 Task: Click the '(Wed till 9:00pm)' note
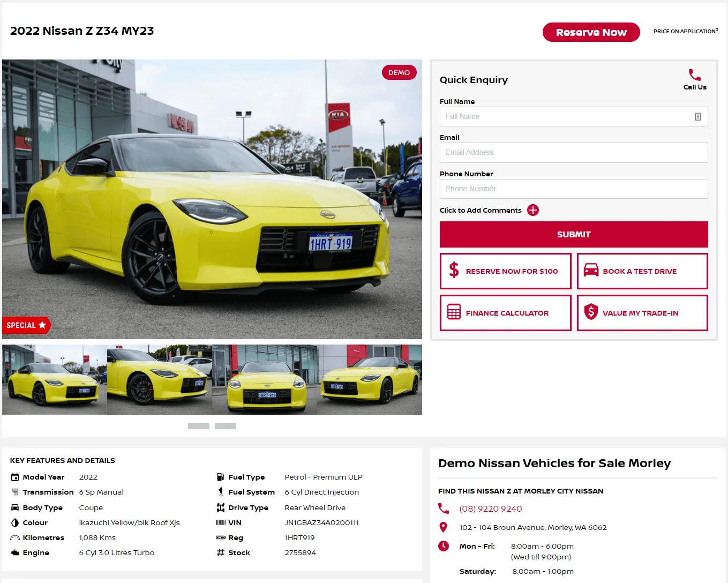click(x=541, y=557)
